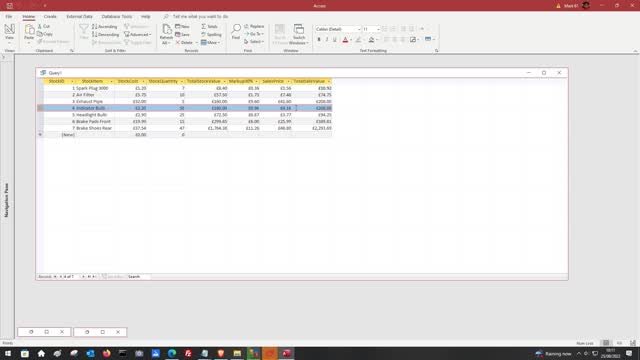The width and height of the screenshot is (640, 360).
Task: Click the Query1 window icon
Action: [43, 73]
